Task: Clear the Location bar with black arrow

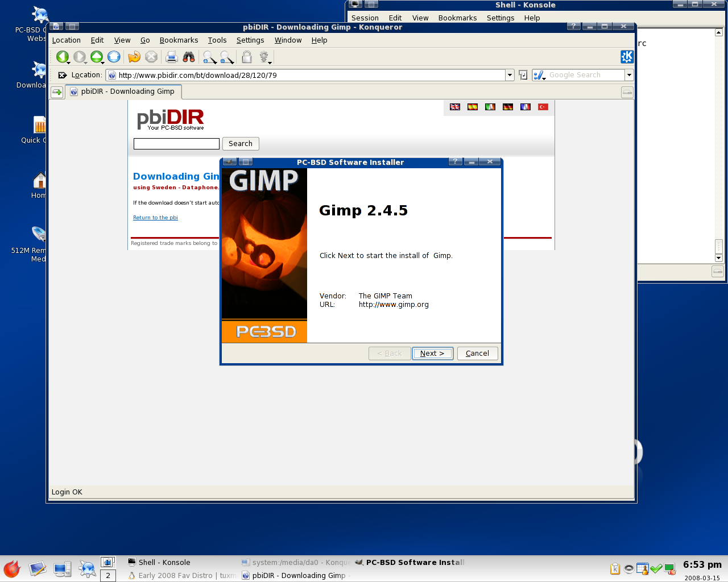Action: click(x=63, y=75)
